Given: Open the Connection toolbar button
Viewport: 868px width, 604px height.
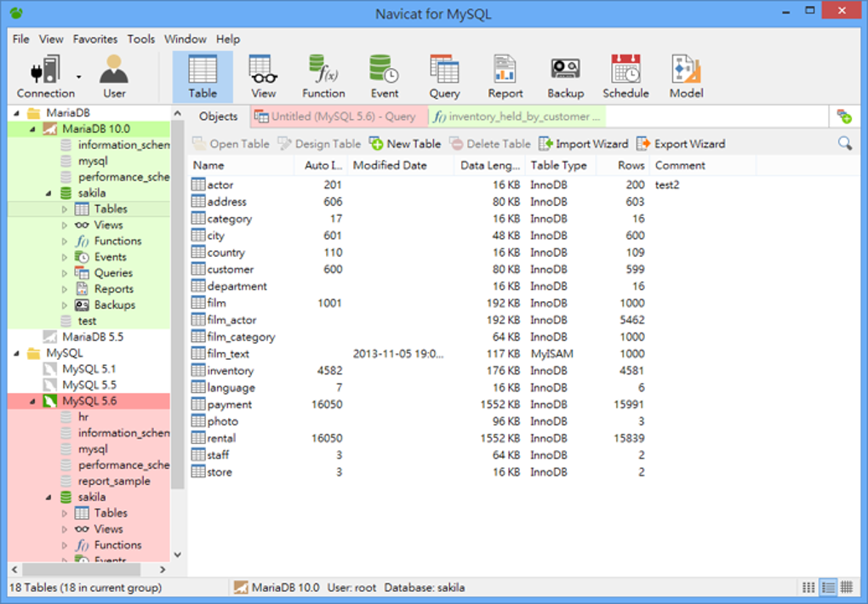Looking at the screenshot, I should click(45, 77).
